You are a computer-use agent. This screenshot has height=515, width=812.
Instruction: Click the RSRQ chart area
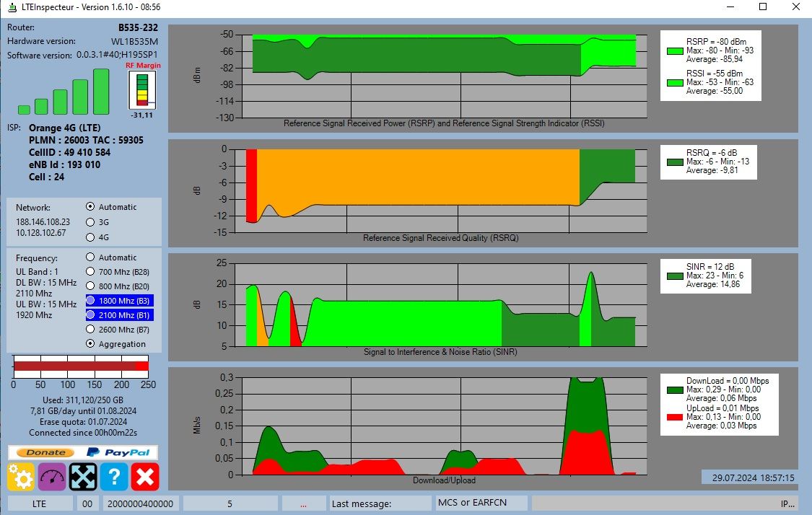(x=441, y=190)
